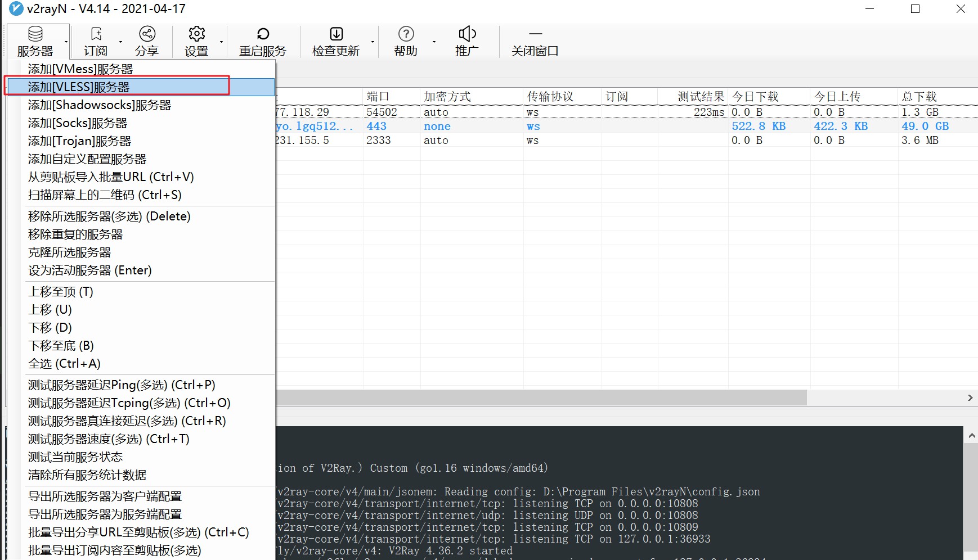Viewport: 978px width, 560px height.
Task: Click the log panel scroll-up arrow
Action: (x=971, y=435)
